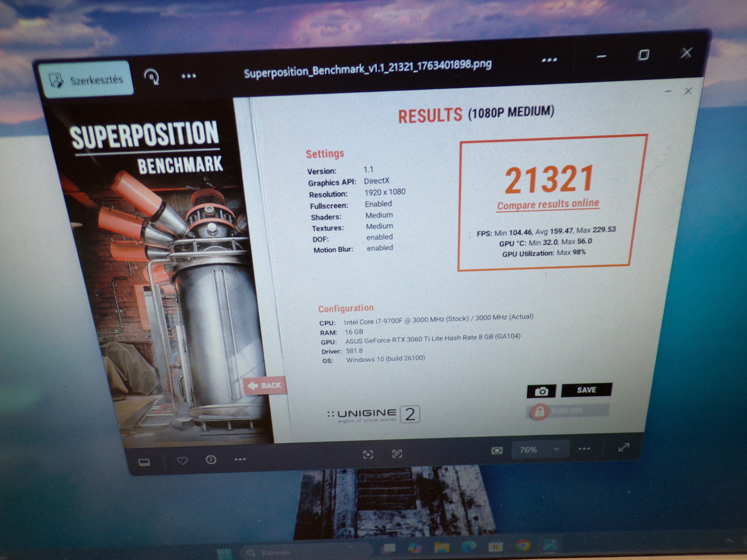Image resolution: width=747 pixels, height=560 pixels.
Task: Click the "RESULTS" heading
Action: point(430,116)
